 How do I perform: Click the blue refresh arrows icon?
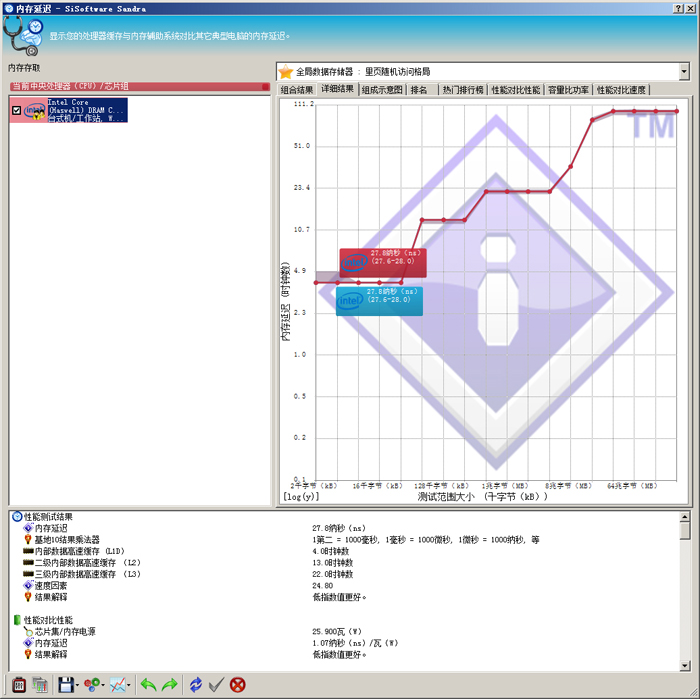196,685
